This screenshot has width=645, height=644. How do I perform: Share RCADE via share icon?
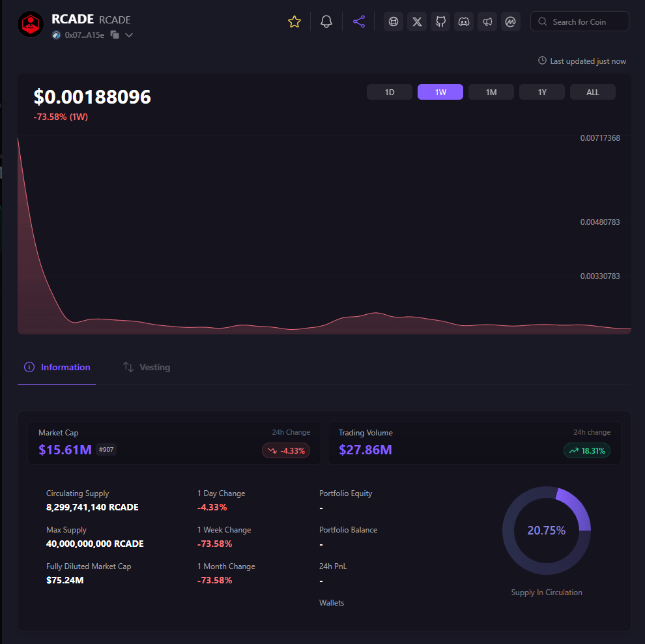click(359, 22)
